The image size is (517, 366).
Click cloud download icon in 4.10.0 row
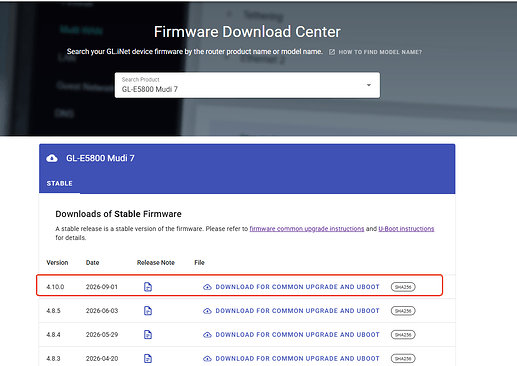click(207, 287)
